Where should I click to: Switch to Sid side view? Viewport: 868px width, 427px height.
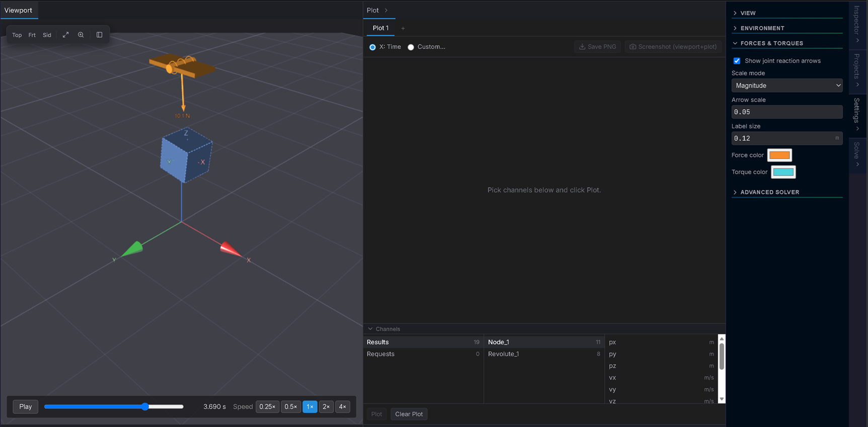(47, 35)
